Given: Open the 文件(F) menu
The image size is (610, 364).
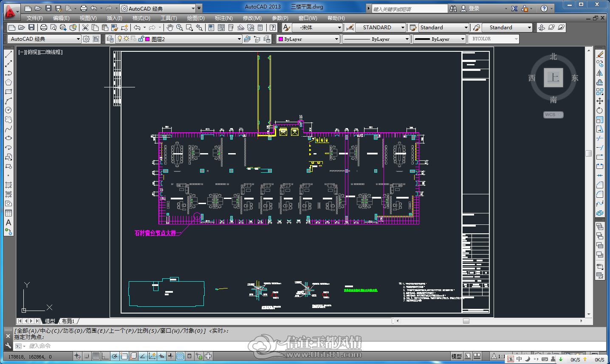Looking at the screenshot, I should 34,18.
